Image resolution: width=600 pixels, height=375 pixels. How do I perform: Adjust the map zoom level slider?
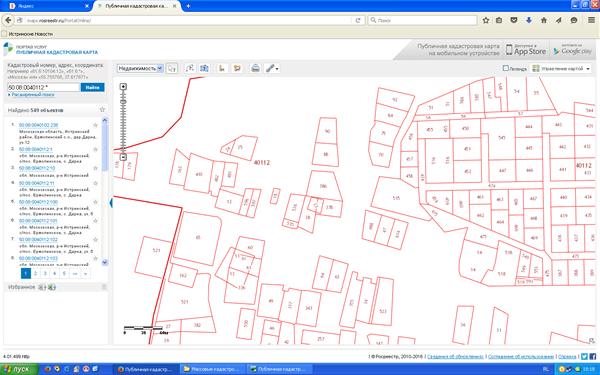(x=123, y=102)
